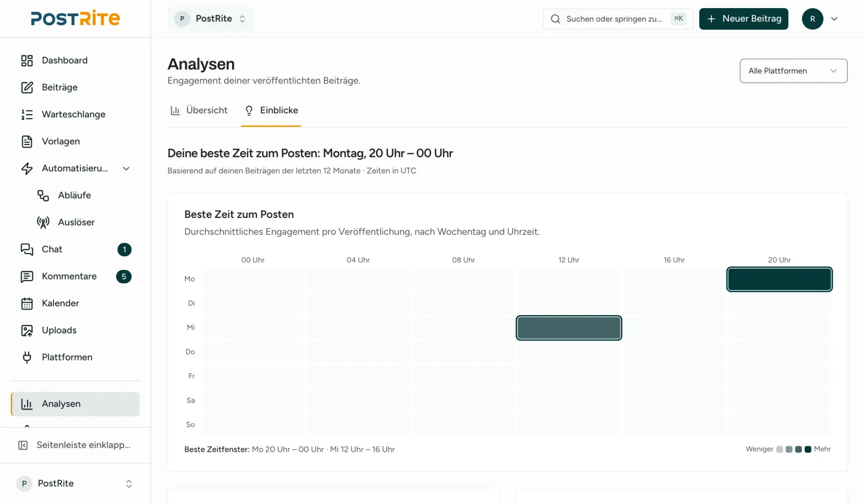Click the 'Beste Zeit zum Posten' card title
Viewport: 864px width, 504px height.
(x=239, y=214)
